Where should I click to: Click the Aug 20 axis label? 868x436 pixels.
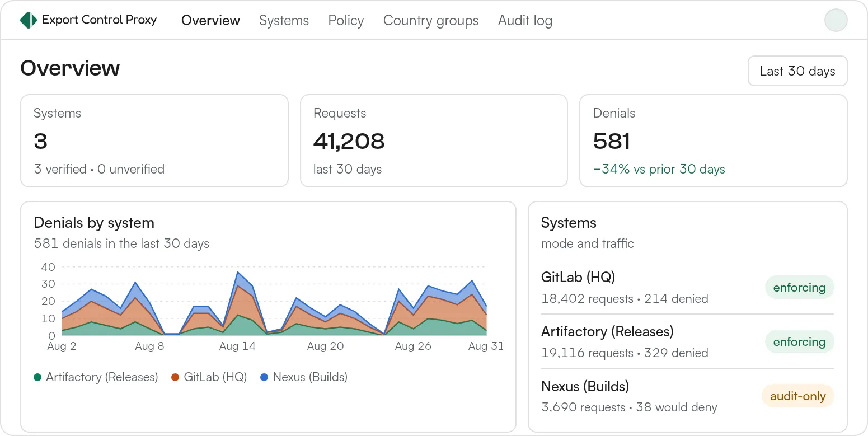coord(325,346)
